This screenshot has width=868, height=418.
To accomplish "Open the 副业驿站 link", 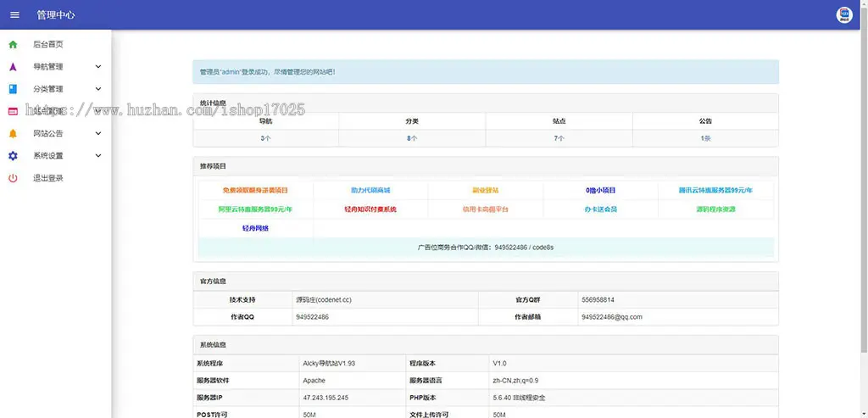I will [486, 191].
